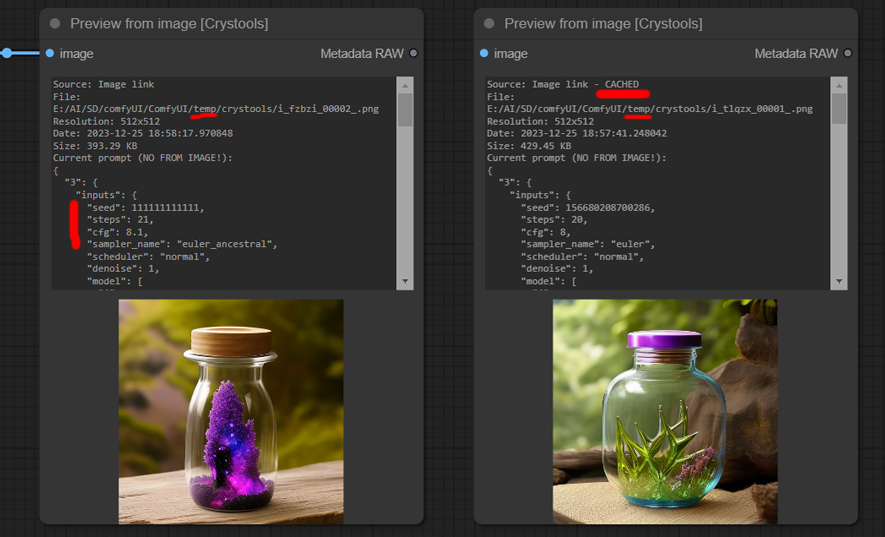The width and height of the screenshot is (885, 537).
Task: Click the right node's blue image input port
Action: point(484,53)
